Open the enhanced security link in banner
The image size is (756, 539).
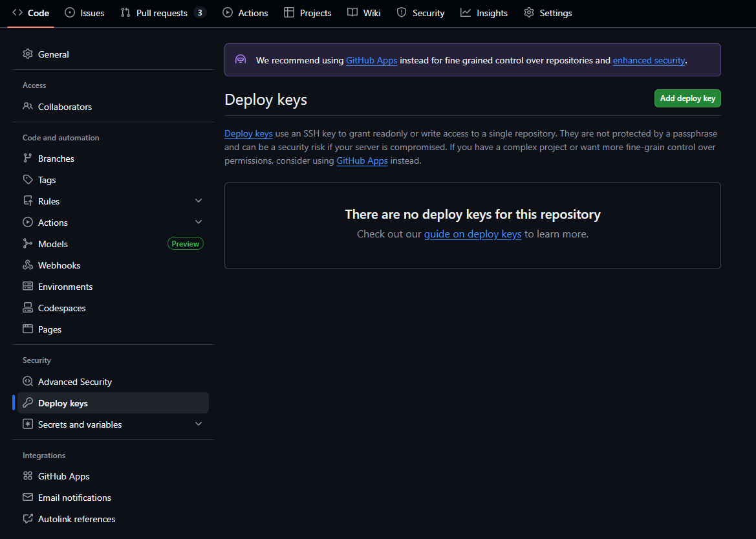(649, 60)
